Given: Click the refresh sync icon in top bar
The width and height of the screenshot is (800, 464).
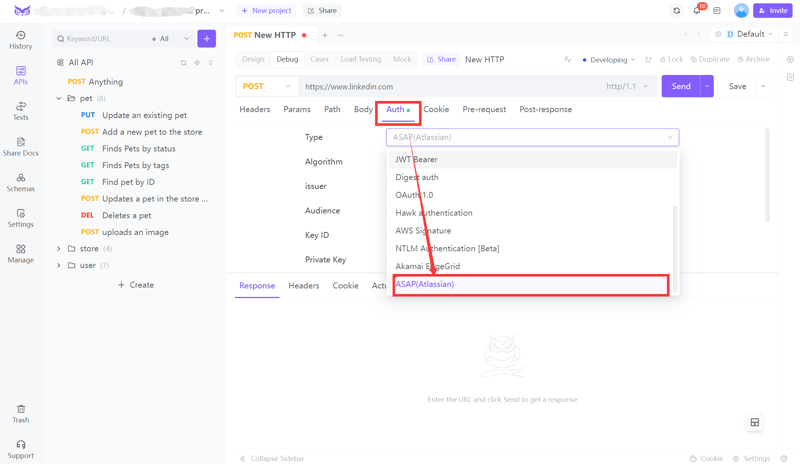Looking at the screenshot, I should tap(677, 11).
